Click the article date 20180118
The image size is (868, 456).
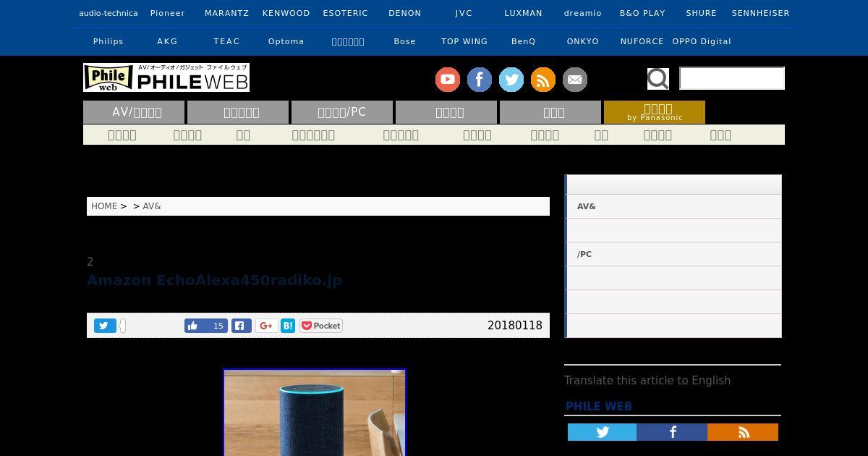click(x=515, y=326)
